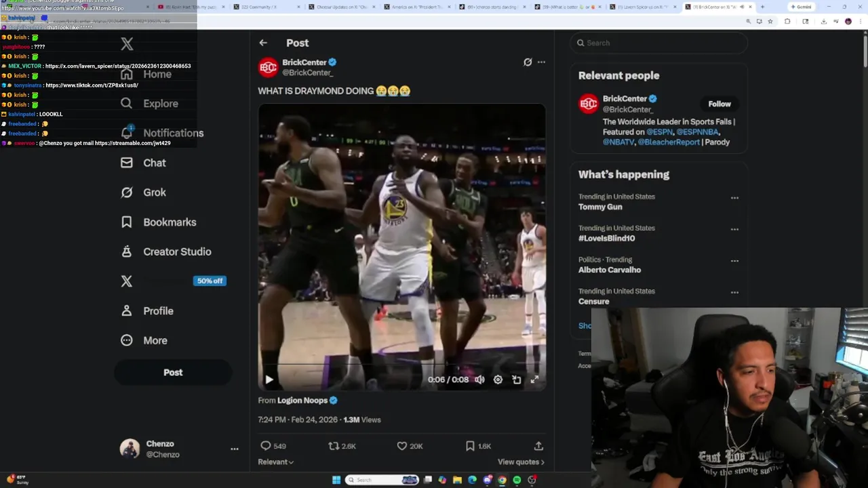This screenshot has height=488, width=868.
Task: Open Chenzo account menu three dots
Action: point(234,449)
